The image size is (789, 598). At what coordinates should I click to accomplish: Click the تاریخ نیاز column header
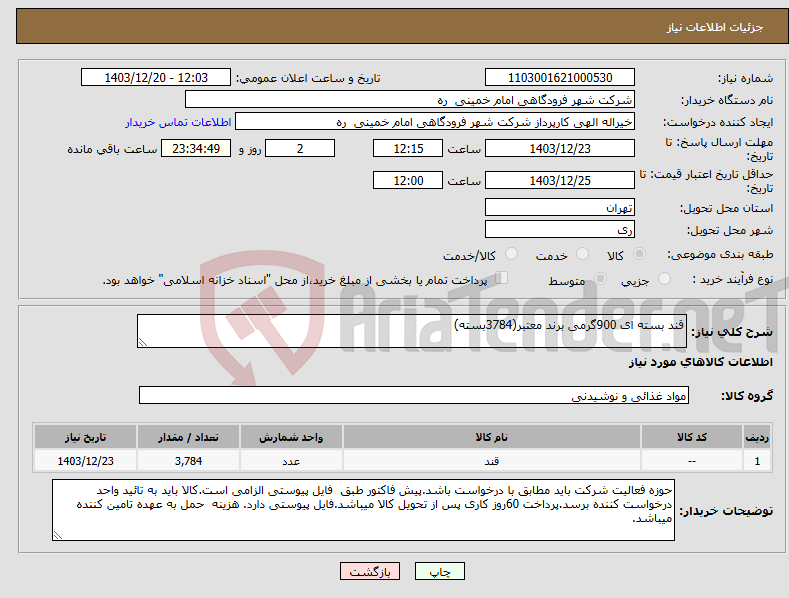pos(86,437)
